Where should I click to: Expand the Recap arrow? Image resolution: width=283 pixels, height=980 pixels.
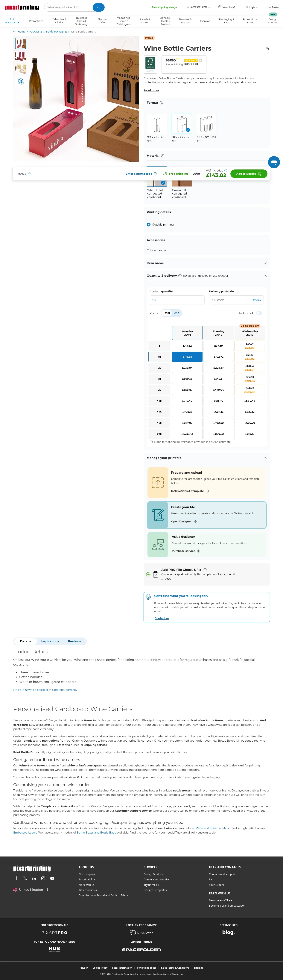pyautogui.click(x=29, y=174)
